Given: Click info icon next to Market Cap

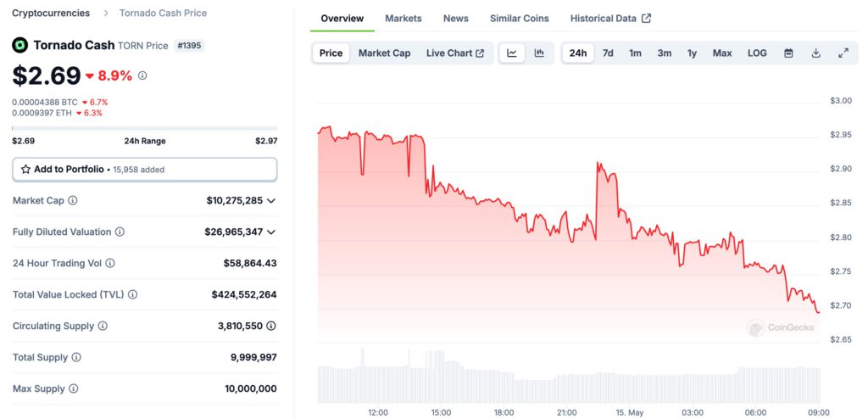Looking at the screenshot, I should pyautogui.click(x=73, y=201).
